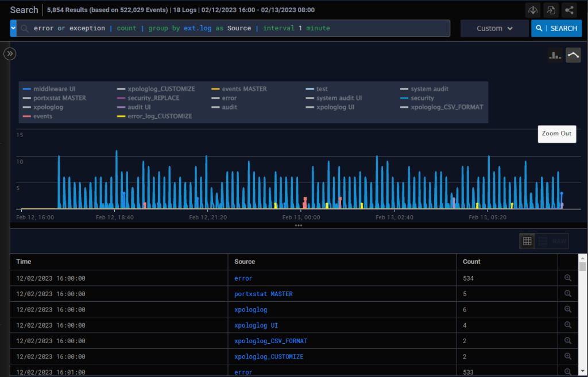Open the xpologlog source link in table
The height and width of the screenshot is (377, 588).
coord(250,309)
